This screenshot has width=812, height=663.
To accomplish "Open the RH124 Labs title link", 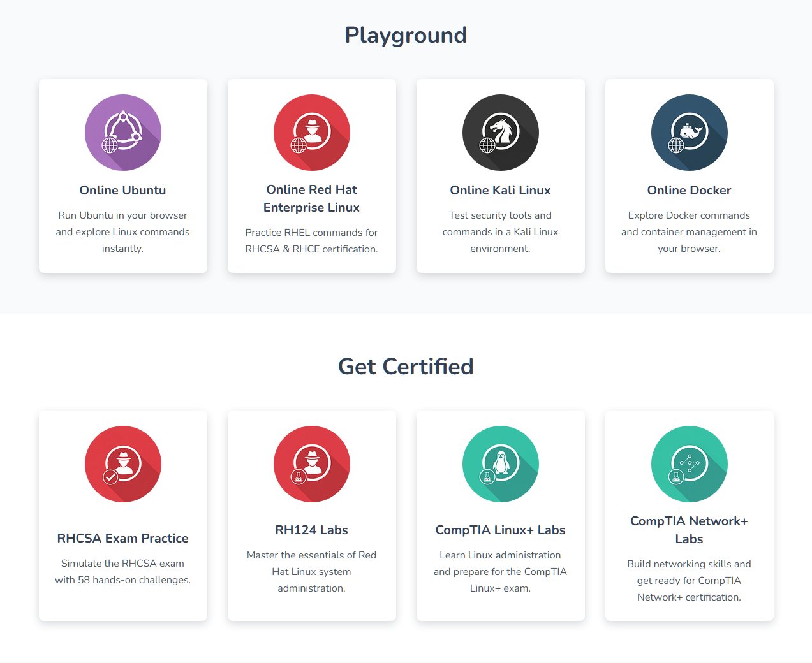I will tap(312, 530).
